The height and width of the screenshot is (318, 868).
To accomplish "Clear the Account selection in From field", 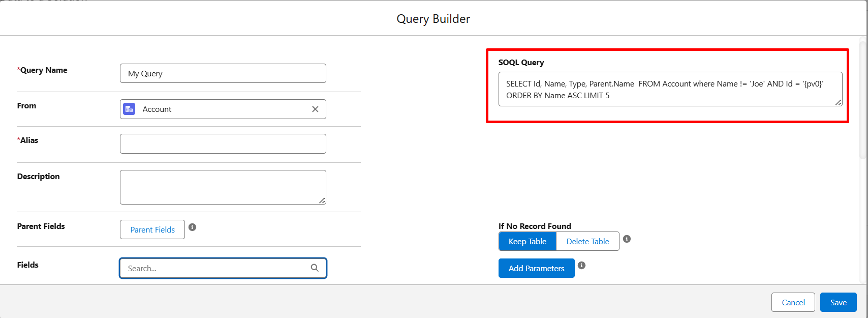I will (315, 109).
